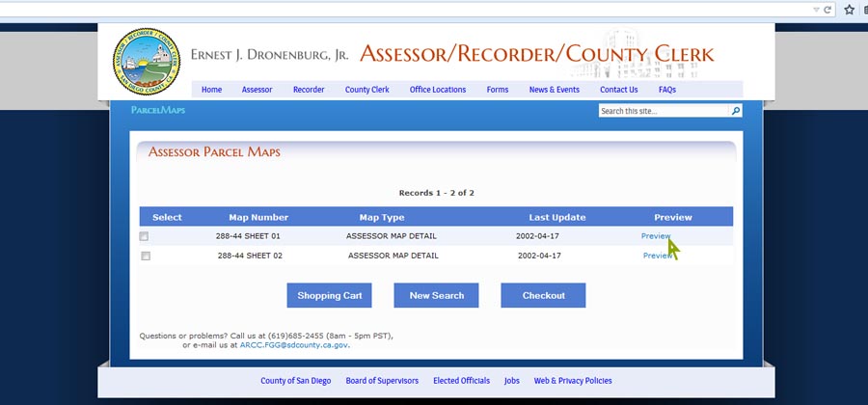The height and width of the screenshot is (405, 868).
Task: Bookmark this page with the star icon
Action: click(850, 10)
